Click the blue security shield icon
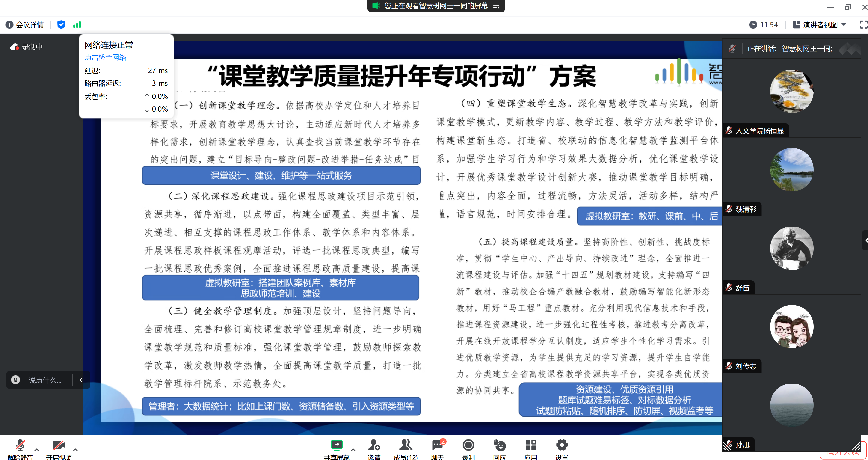The width and height of the screenshot is (868, 460). click(61, 25)
